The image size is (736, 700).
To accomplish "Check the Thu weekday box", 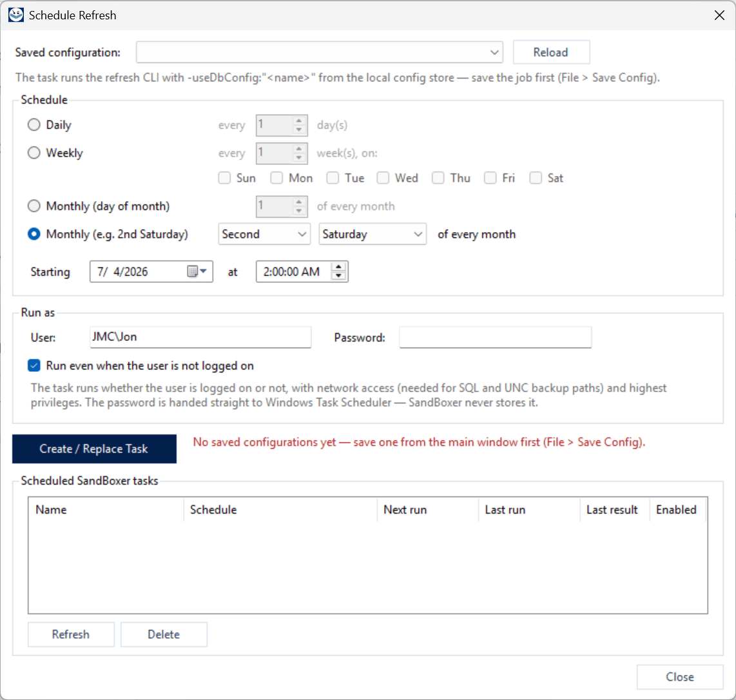I will (438, 178).
